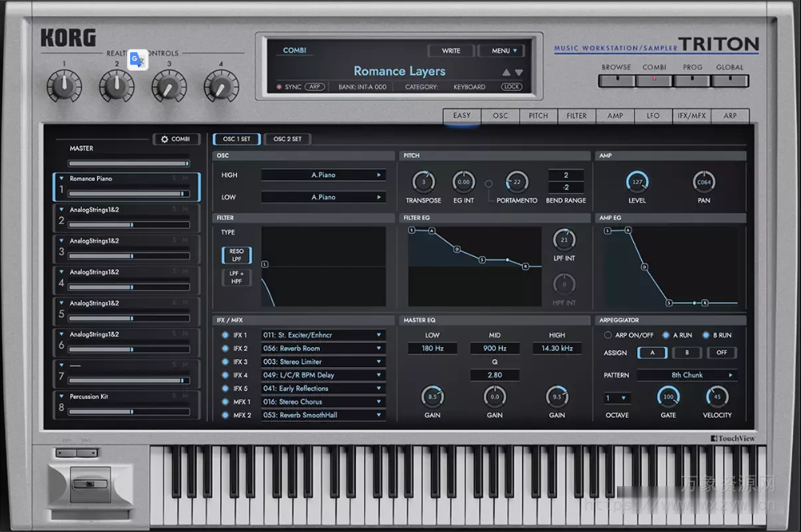The image size is (801, 532).
Task: Open the OCTAVE value dropdown
Action: pyautogui.click(x=615, y=396)
